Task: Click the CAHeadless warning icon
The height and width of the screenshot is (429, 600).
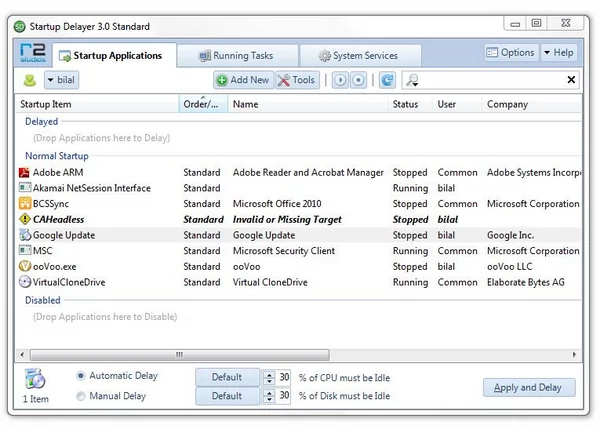Action: pos(25,219)
